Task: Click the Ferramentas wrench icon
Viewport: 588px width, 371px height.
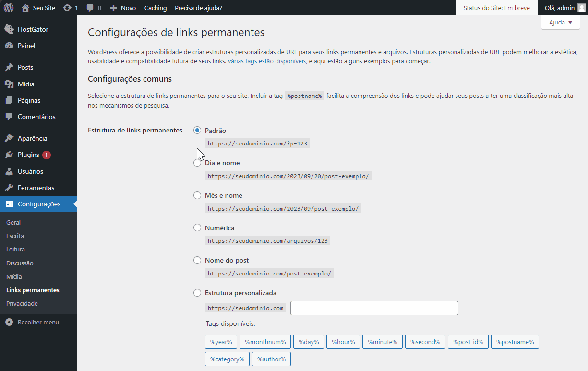Action: point(9,188)
